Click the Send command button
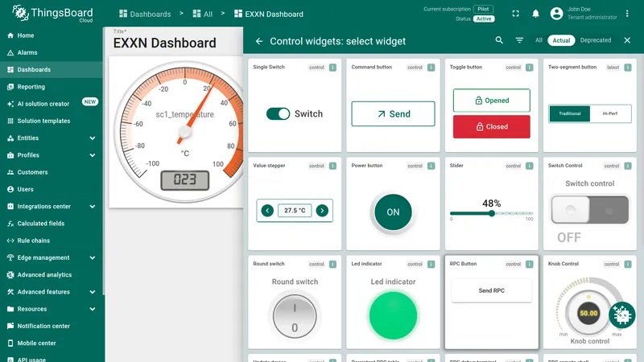 coord(393,113)
